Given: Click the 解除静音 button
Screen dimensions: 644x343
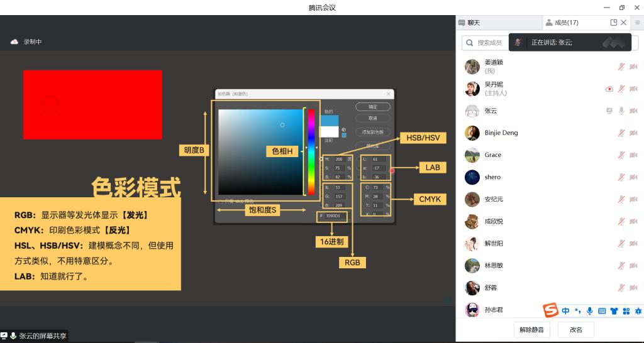Looking at the screenshot, I should coord(532,330).
